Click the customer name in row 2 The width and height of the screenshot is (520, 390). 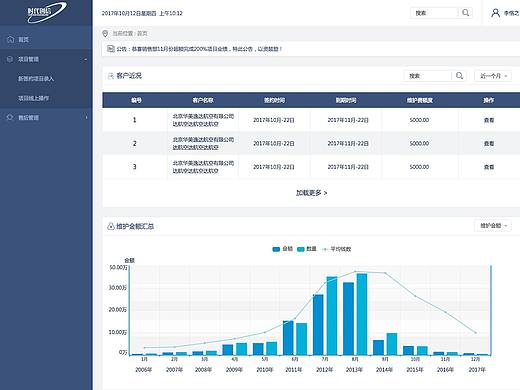[x=203, y=143]
